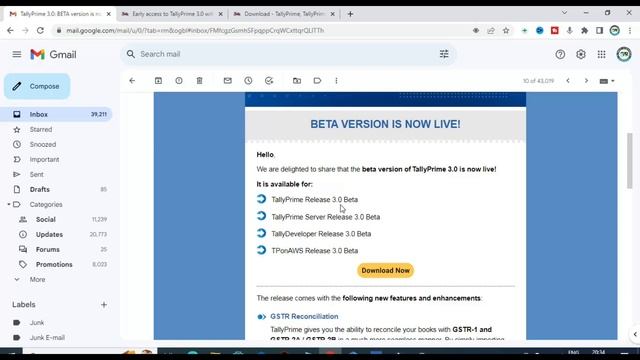Archive this email

coord(158,81)
